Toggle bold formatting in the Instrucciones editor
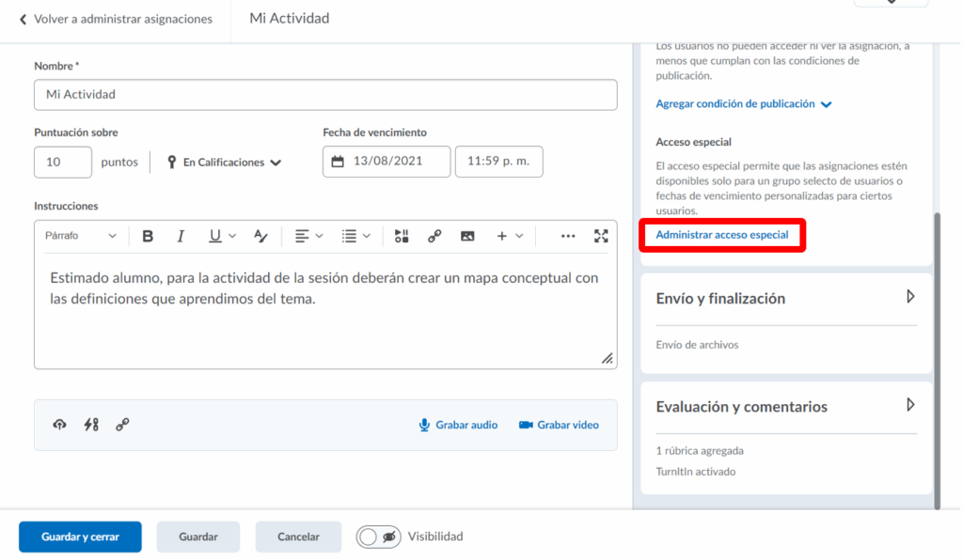 [x=148, y=236]
